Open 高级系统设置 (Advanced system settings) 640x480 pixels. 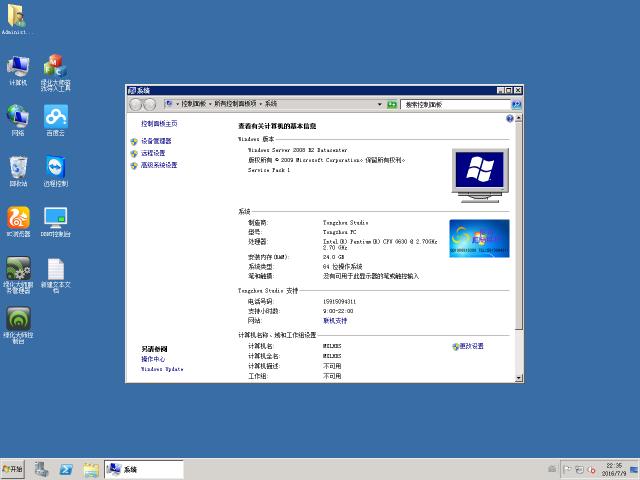(158, 165)
